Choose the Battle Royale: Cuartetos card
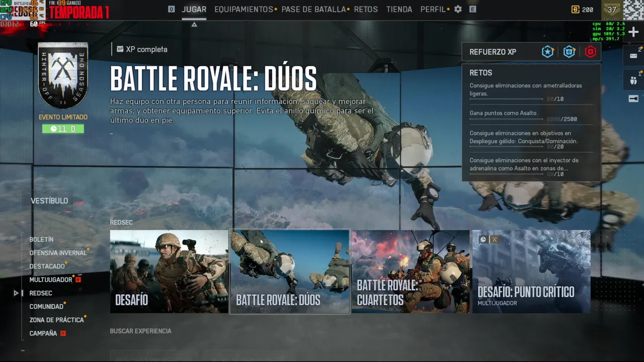 tap(411, 271)
